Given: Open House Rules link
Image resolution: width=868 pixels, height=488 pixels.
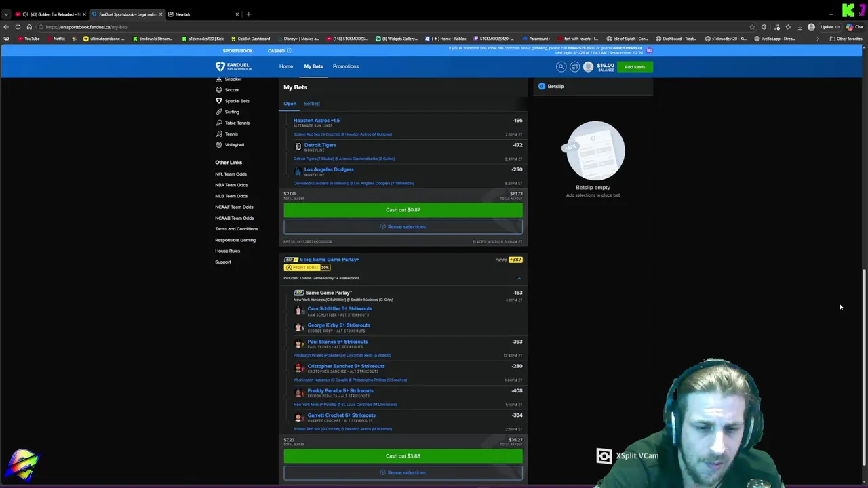Looking at the screenshot, I should (227, 251).
